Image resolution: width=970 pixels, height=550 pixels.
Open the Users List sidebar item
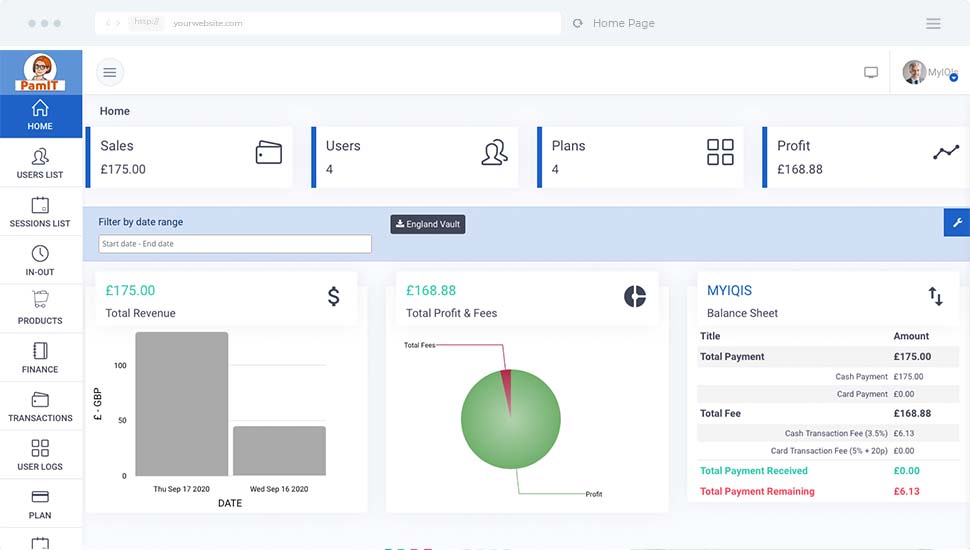point(40,164)
